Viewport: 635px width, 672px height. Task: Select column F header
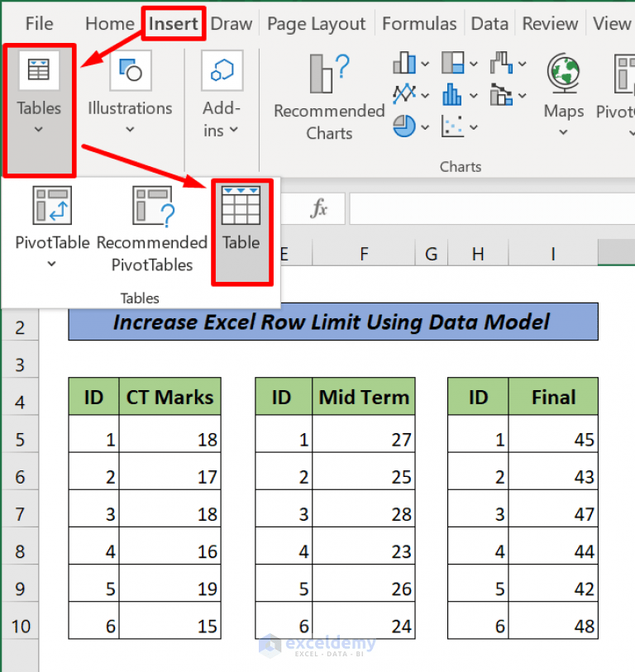click(x=364, y=254)
